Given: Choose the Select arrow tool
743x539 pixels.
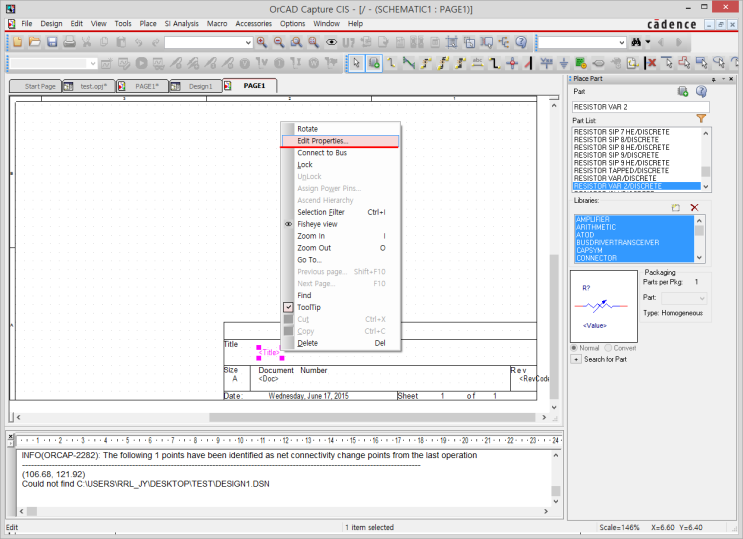Looking at the screenshot, I should (356, 63).
